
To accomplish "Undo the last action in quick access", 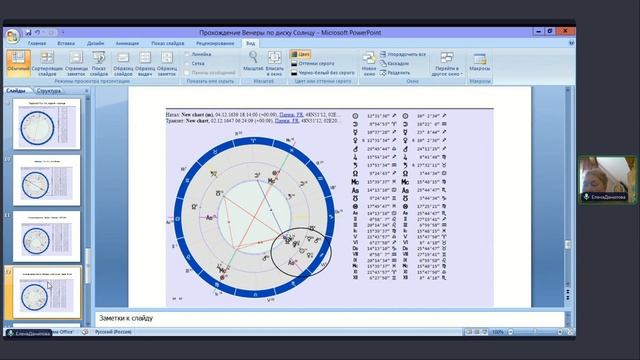I will coord(37,32).
